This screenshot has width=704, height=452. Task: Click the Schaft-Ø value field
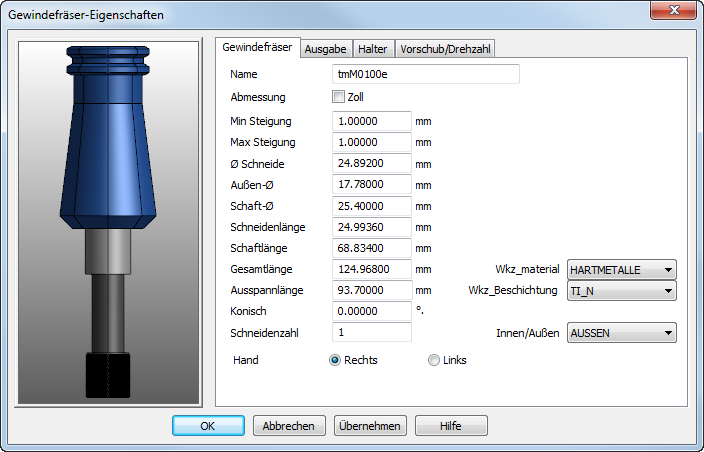(x=372, y=206)
